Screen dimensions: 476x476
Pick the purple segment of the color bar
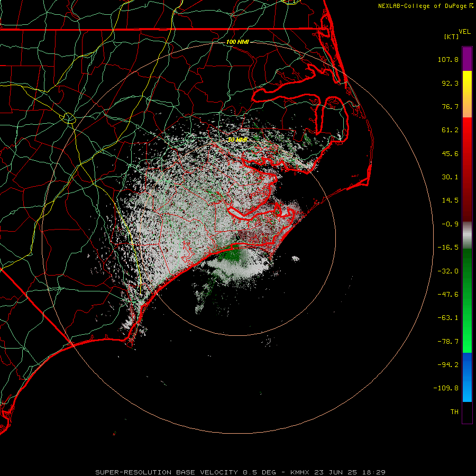(x=467, y=59)
